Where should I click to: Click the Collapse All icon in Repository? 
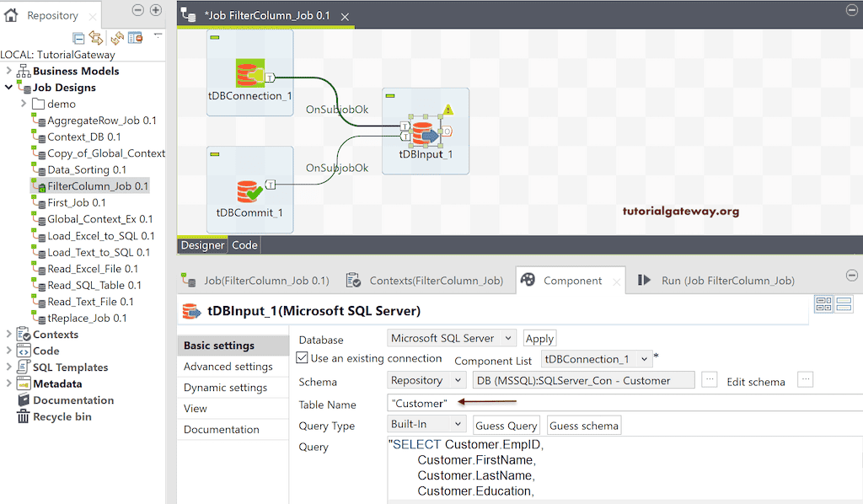click(x=78, y=38)
